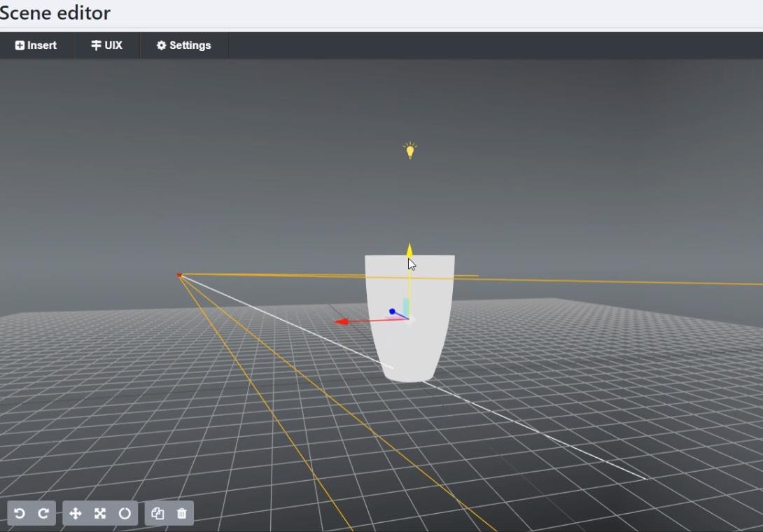The height and width of the screenshot is (532, 763).
Task: Select the rotate tool
Action: (x=125, y=514)
